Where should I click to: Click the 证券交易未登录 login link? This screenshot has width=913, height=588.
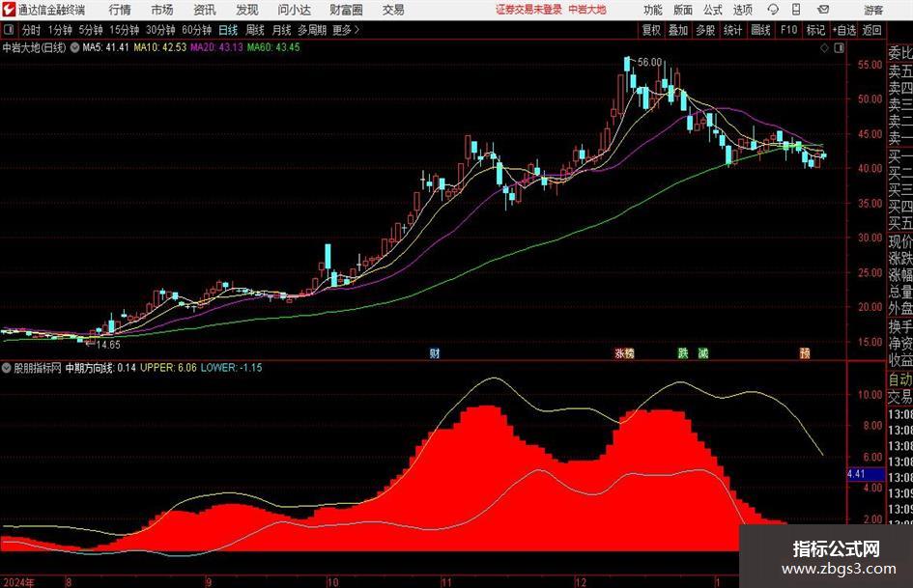[529, 10]
